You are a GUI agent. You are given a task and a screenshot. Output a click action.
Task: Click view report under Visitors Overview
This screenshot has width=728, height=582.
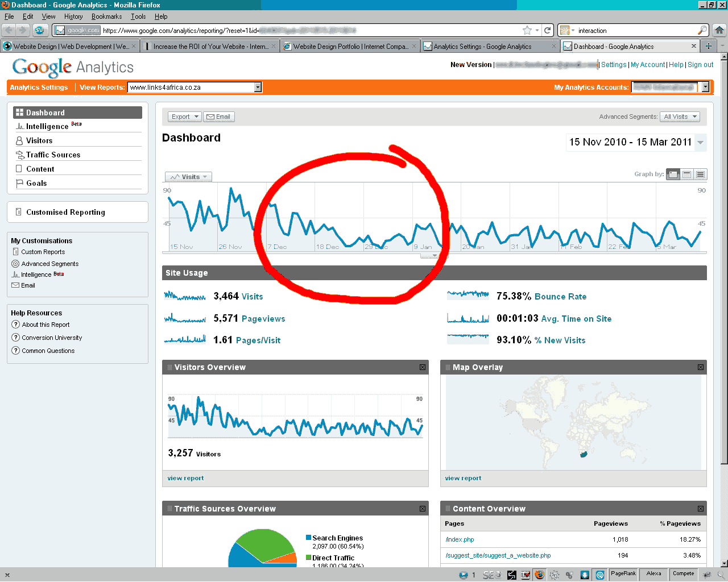pyautogui.click(x=185, y=478)
